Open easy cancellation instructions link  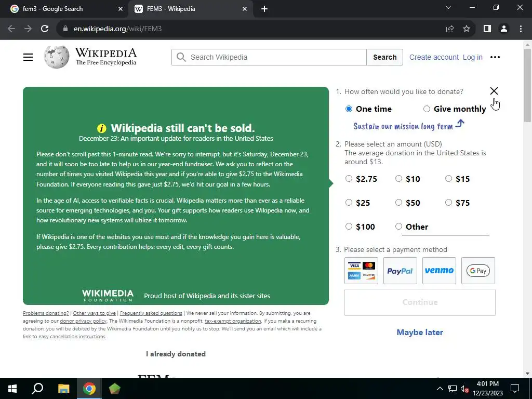click(72, 337)
